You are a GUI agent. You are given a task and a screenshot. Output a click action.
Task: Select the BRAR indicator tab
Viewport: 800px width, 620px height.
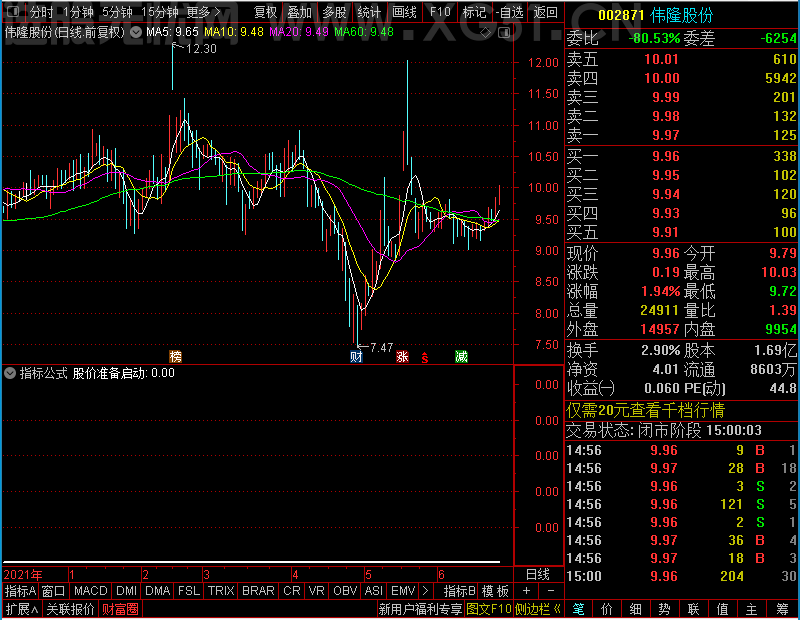pos(258,590)
